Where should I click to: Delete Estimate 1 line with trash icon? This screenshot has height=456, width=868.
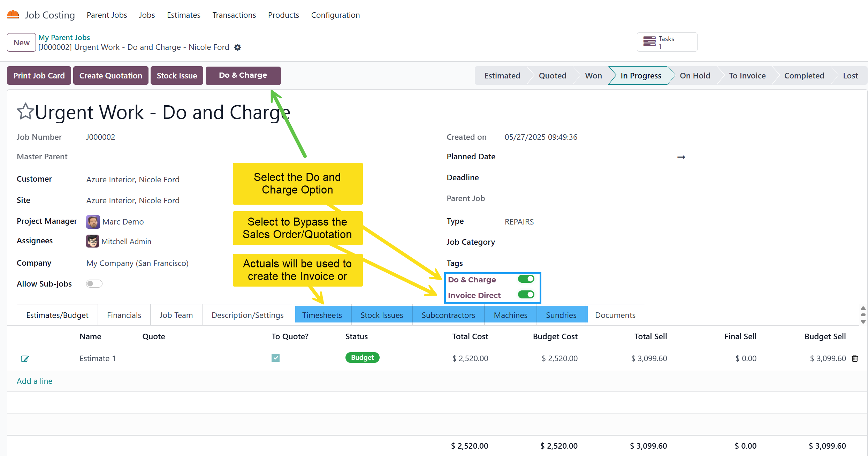point(855,358)
